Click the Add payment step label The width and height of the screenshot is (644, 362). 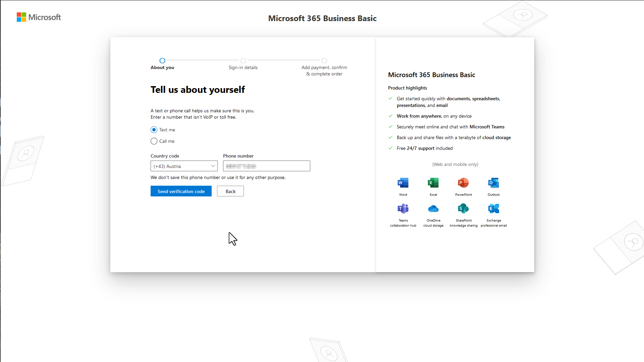[x=324, y=70]
